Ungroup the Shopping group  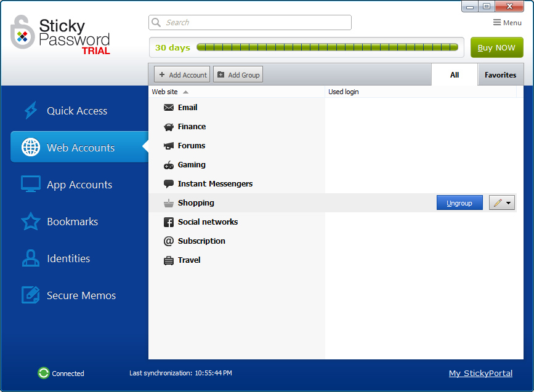click(459, 203)
